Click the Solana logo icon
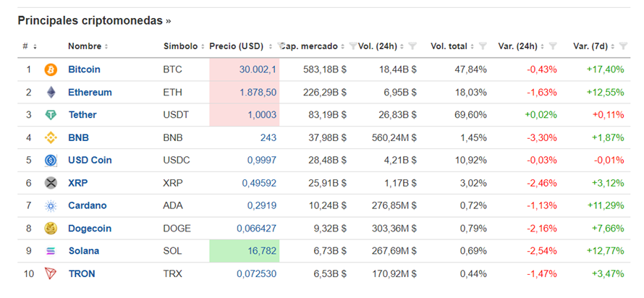 tap(51, 251)
